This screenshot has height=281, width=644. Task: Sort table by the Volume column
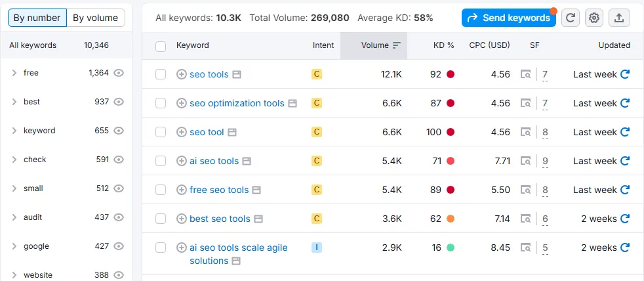pyautogui.click(x=374, y=46)
